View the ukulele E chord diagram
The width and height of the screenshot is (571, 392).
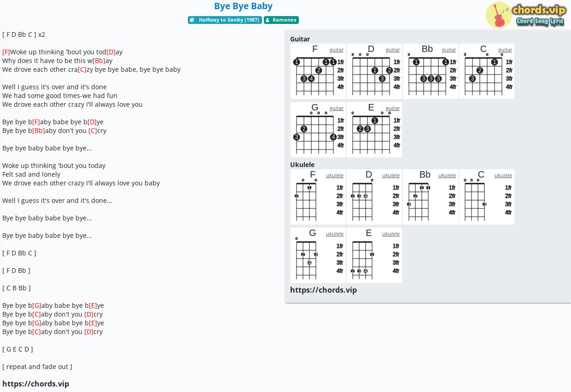tap(374, 255)
